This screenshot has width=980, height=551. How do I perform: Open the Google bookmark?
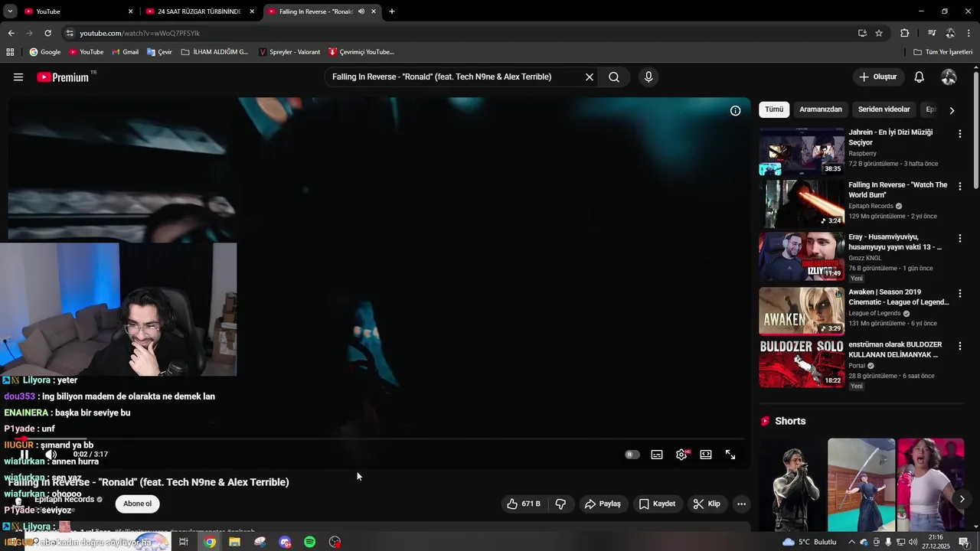point(45,52)
